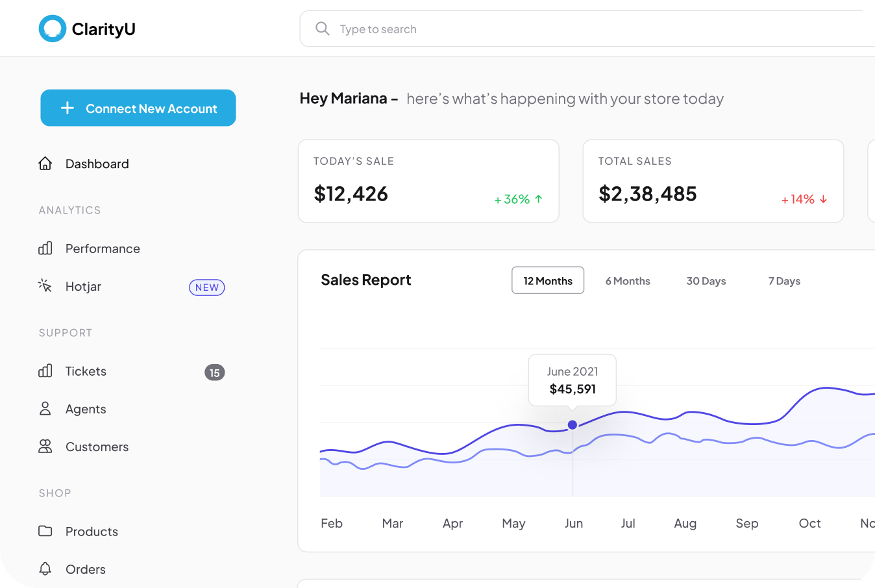The image size is (875, 588).
Task: Click the June 2021 $45,591 tooltip
Action: pyautogui.click(x=573, y=380)
